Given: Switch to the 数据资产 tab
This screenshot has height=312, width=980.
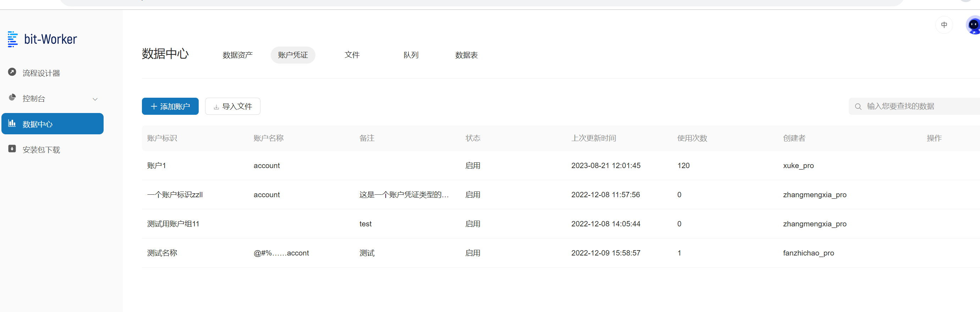Looking at the screenshot, I should tap(237, 55).
